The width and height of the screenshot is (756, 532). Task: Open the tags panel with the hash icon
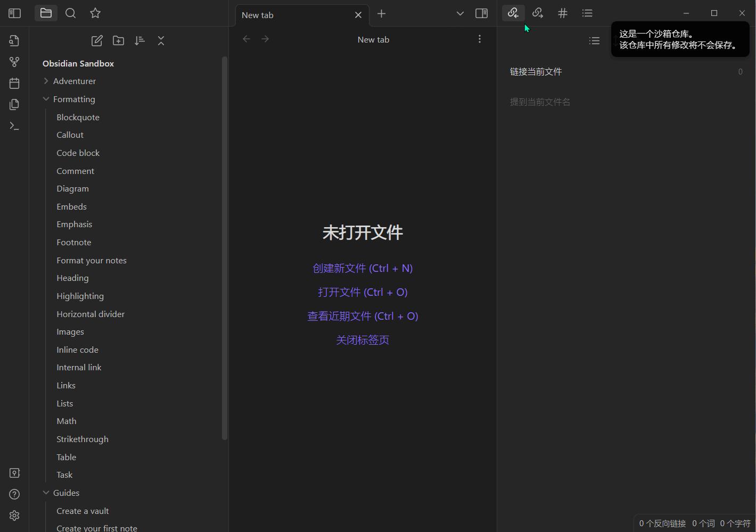563,13
